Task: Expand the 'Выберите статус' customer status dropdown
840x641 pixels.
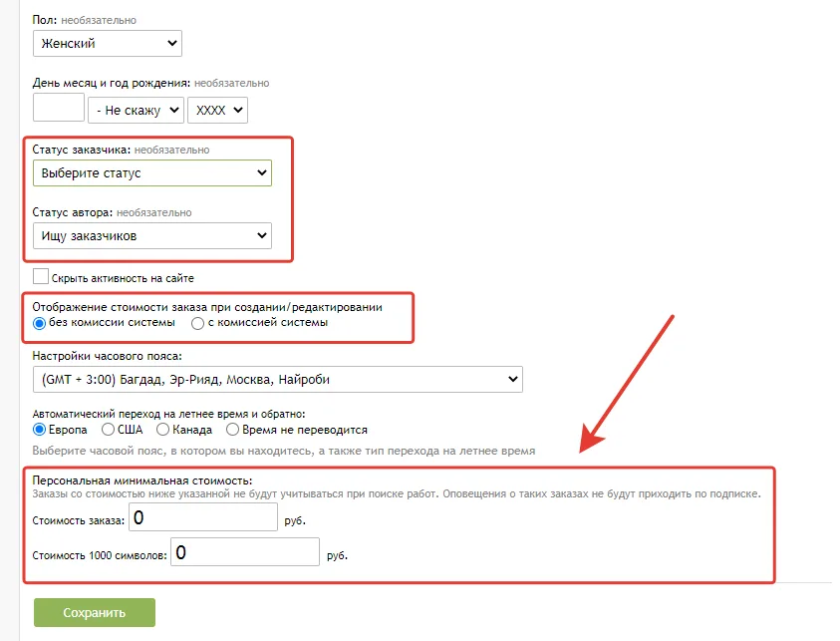Action: (151, 172)
